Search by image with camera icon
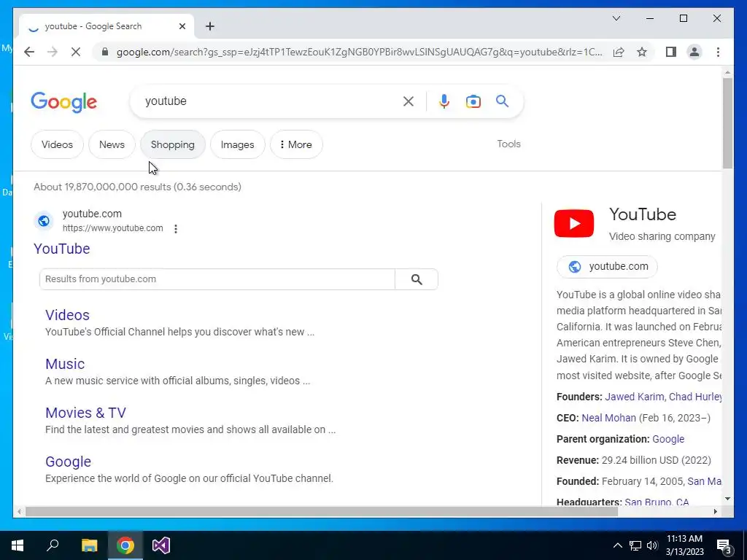Viewport: 747px width, 560px height. (473, 101)
